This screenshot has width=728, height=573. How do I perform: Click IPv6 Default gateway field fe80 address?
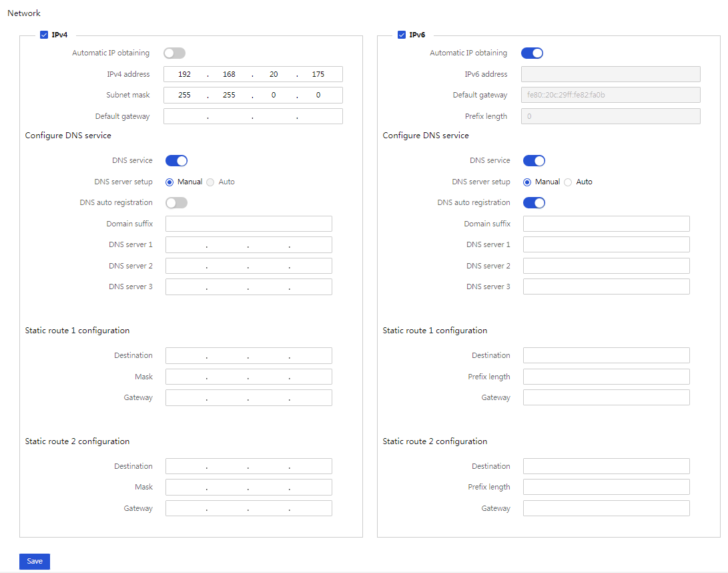611,95
